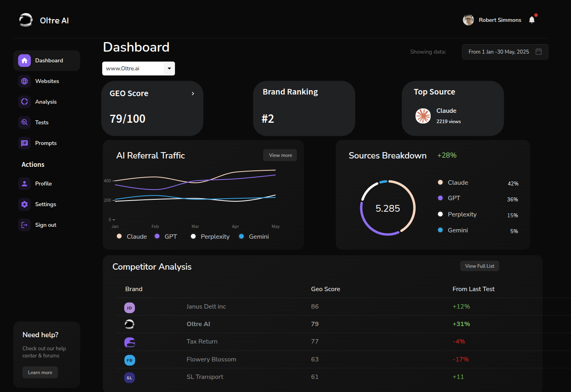Toggle the Gemini line in the traffic chart

point(254,236)
